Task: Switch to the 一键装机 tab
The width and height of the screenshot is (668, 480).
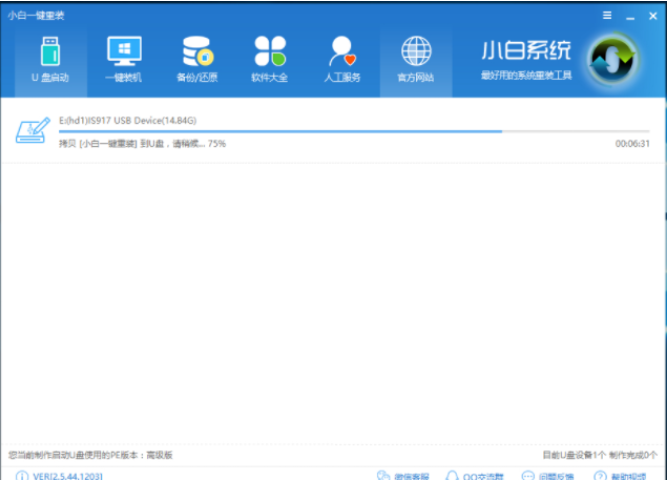Action: [x=124, y=60]
